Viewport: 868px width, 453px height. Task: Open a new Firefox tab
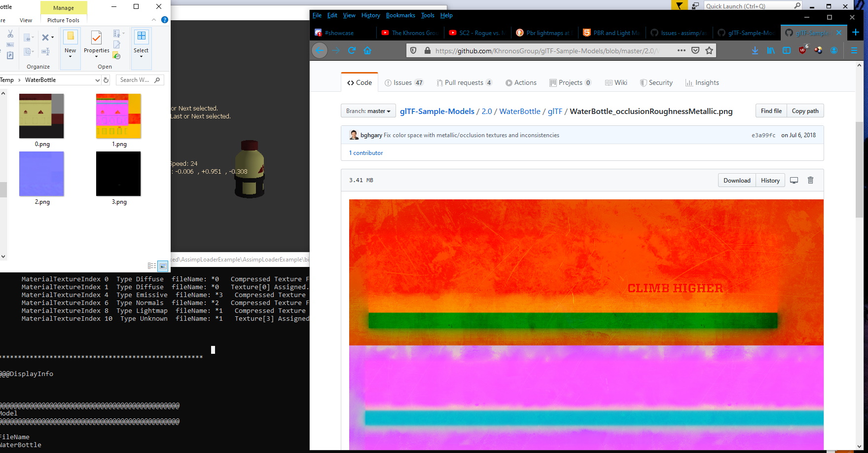[x=856, y=33]
